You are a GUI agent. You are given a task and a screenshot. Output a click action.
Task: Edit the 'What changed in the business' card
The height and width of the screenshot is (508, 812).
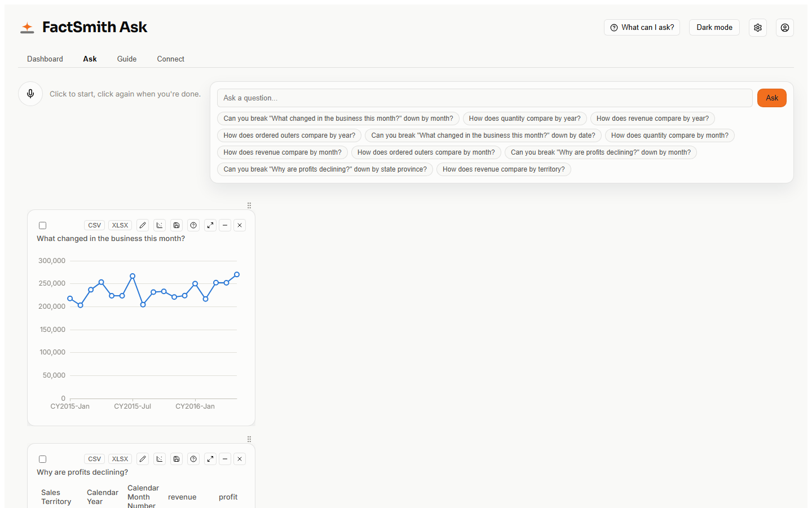coord(143,225)
